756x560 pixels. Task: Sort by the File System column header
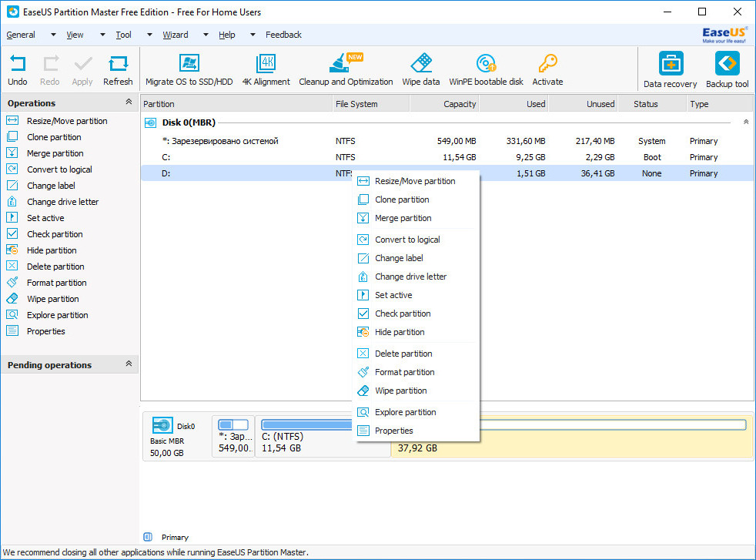coord(371,104)
